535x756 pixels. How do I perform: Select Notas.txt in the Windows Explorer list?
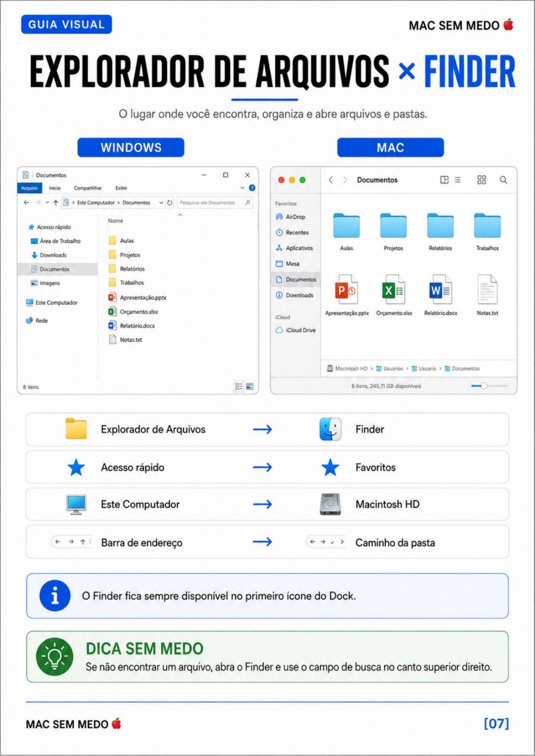125,339
